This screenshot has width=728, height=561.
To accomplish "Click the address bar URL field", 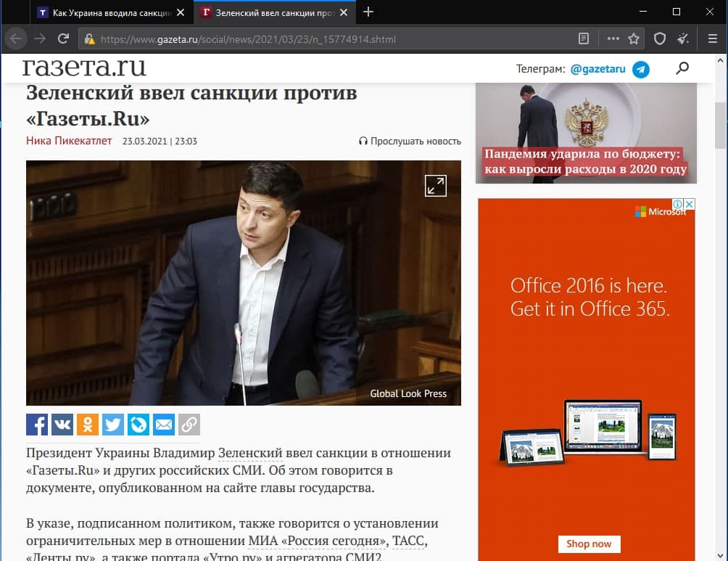I will [x=326, y=39].
